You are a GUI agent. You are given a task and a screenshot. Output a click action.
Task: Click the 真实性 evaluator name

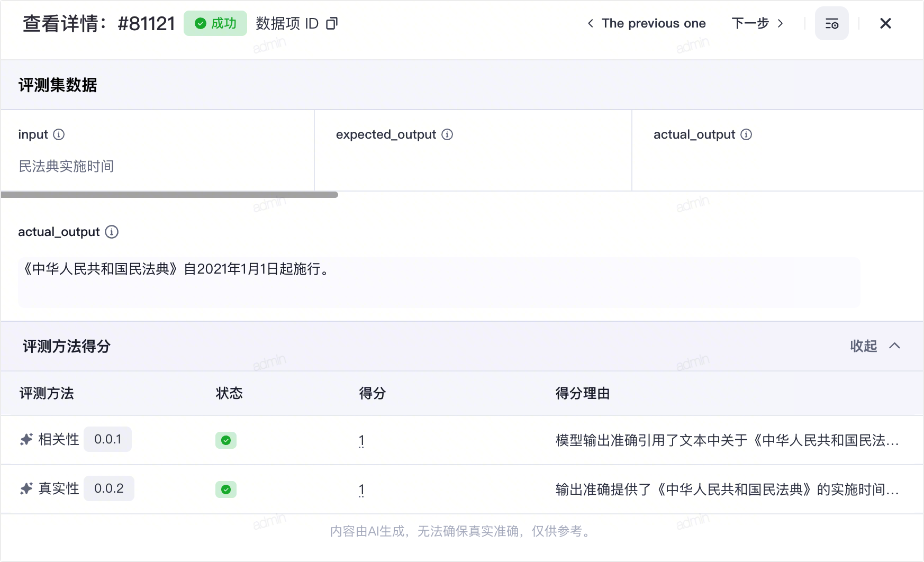(x=59, y=488)
